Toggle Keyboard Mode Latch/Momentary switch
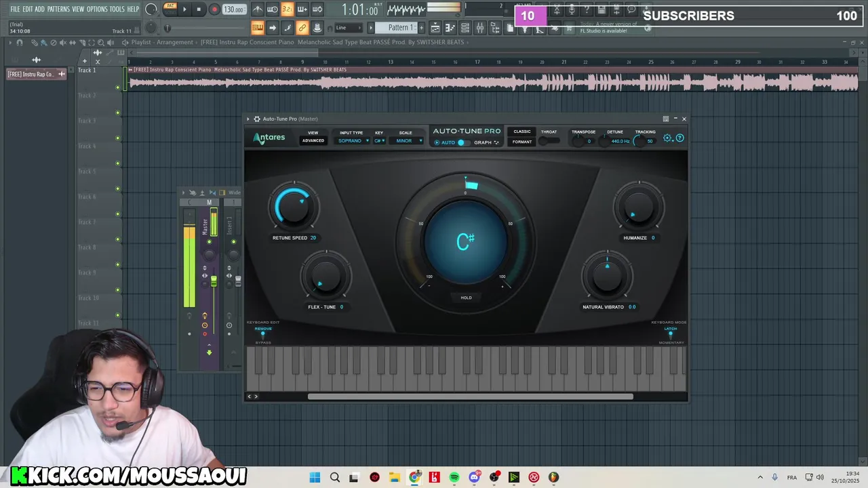868x488 pixels. pyautogui.click(x=671, y=335)
